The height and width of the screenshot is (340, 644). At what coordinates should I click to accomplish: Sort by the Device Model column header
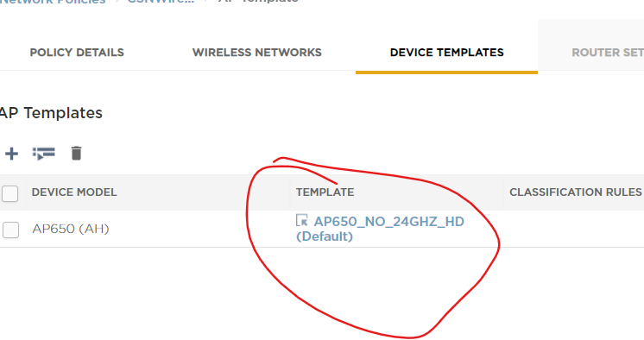point(74,192)
